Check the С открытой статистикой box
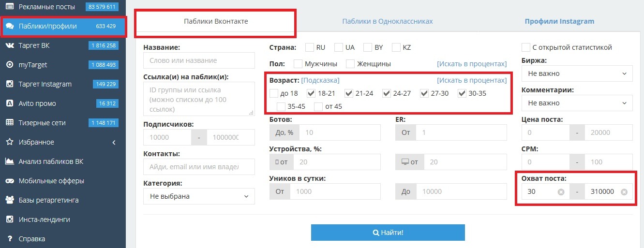644x248 pixels. click(x=526, y=47)
